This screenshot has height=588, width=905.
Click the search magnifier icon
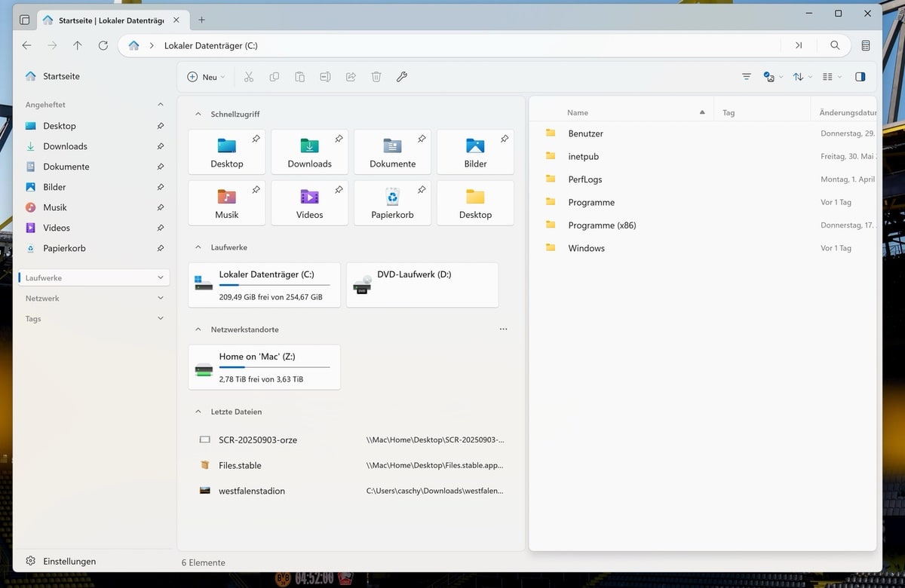835,45
